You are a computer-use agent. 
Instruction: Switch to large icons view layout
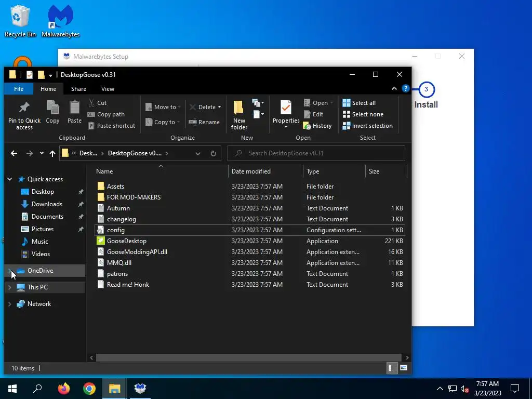(403, 368)
